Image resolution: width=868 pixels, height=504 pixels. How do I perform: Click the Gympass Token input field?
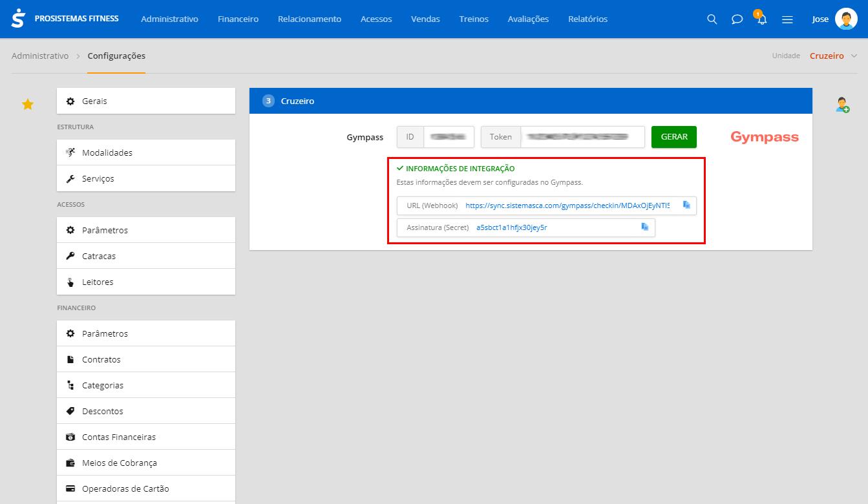click(583, 137)
